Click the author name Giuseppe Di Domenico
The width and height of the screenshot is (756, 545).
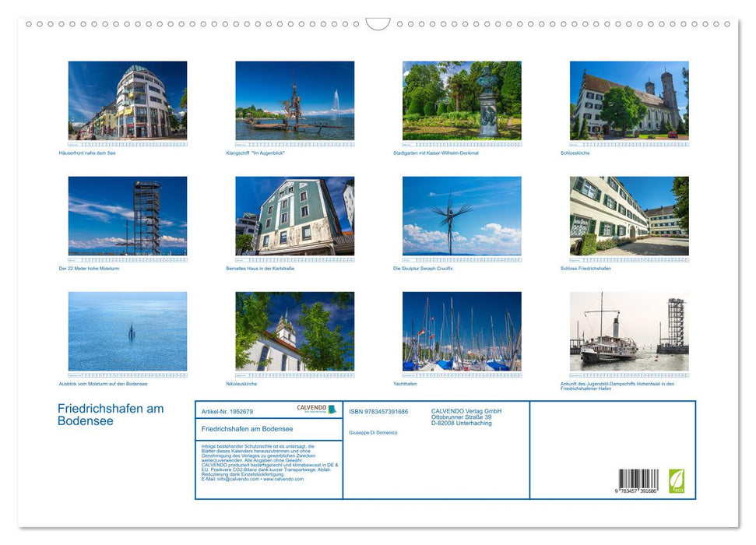[372, 431]
